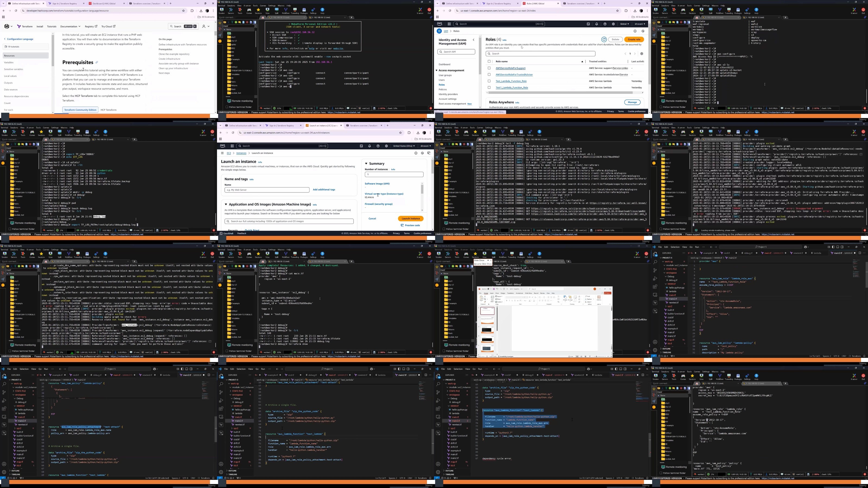Click anchor link icon beside Prerequisites heading
Image resolution: width=868 pixels, height=488 pixels.
(97, 62)
